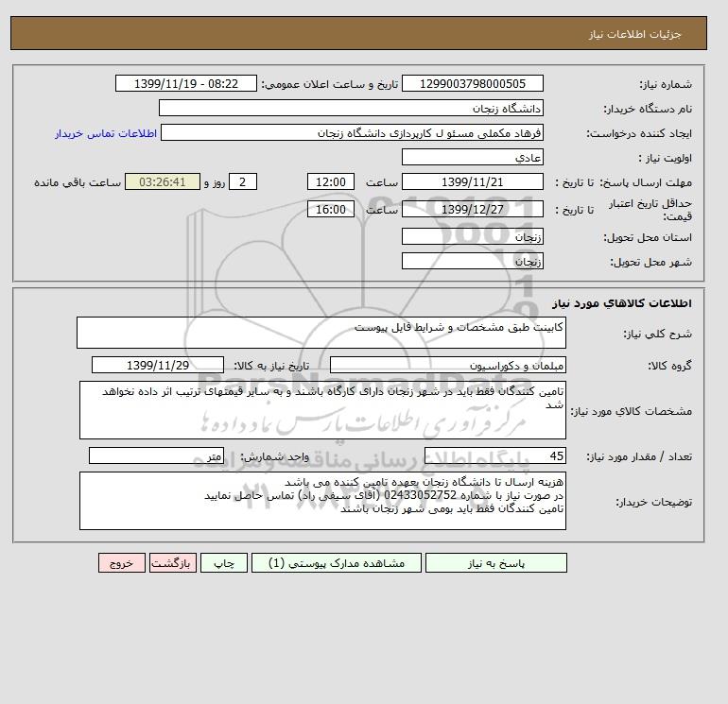Click label 'گروه کالا:'
728x704 pixels.
click(x=669, y=366)
